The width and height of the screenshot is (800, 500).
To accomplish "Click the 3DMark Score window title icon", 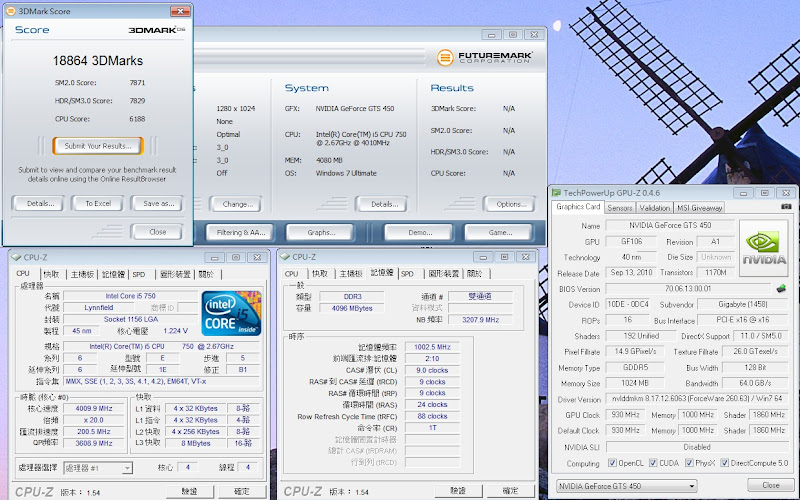I will pyautogui.click(x=10, y=11).
